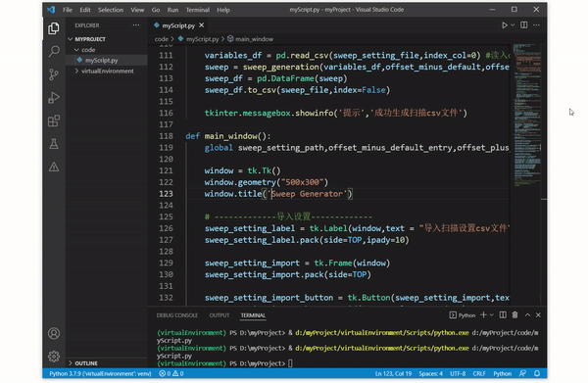Maximize the panel size with caret icon
The height and width of the screenshot is (383, 588).
tap(527, 314)
